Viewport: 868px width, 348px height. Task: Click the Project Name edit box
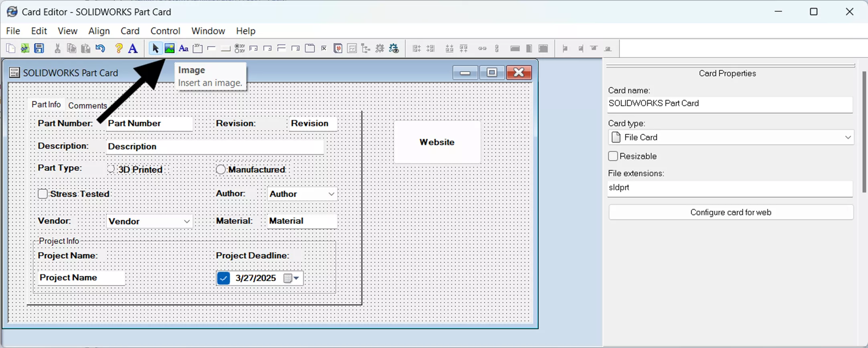tap(81, 278)
